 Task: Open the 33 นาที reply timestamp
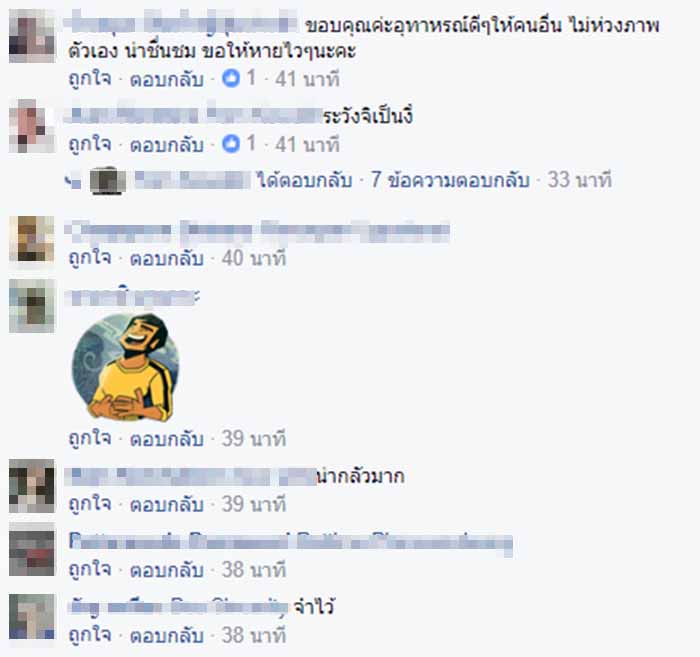(x=579, y=180)
